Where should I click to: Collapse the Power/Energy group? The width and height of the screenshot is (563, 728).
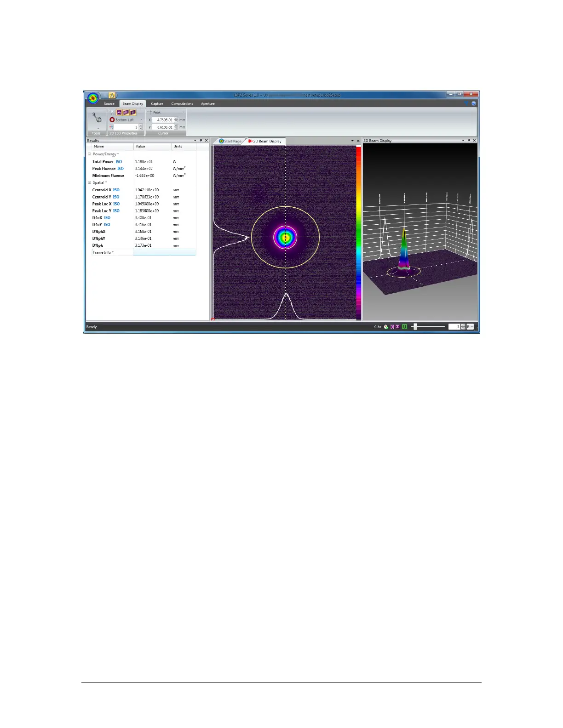point(89,154)
